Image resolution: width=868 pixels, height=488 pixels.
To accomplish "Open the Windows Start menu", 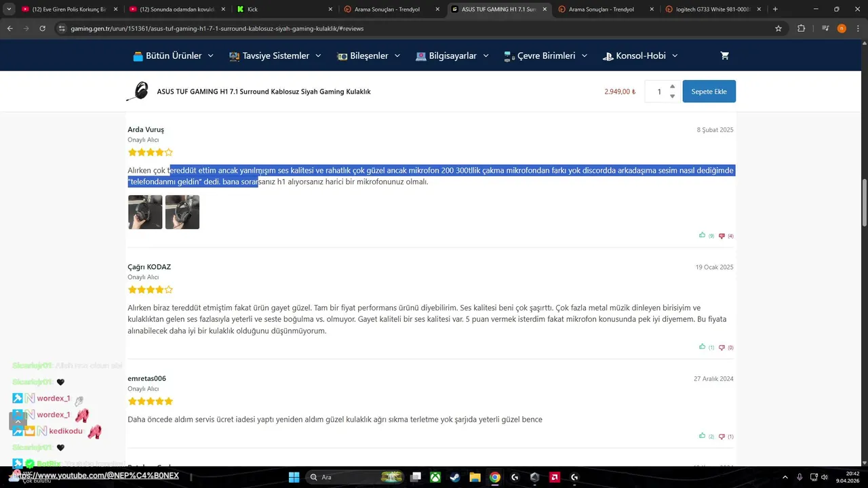I will (x=294, y=477).
